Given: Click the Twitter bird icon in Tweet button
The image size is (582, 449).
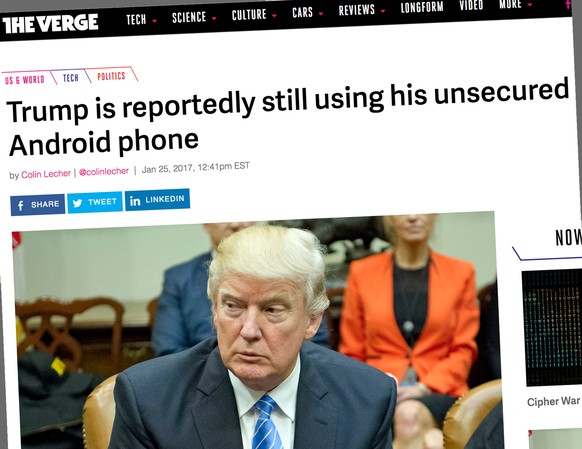Looking at the screenshot, I should point(77,203).
